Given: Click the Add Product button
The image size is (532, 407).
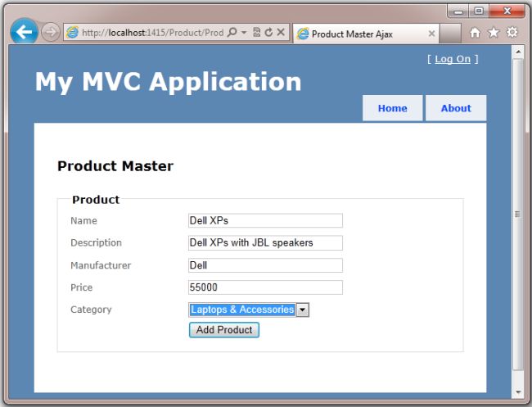Looking at the screenshot, I should click(224, 330).
